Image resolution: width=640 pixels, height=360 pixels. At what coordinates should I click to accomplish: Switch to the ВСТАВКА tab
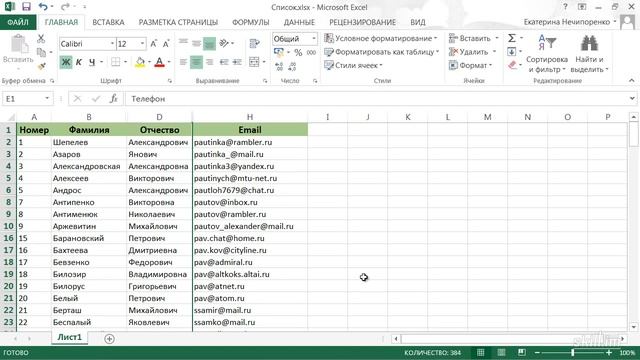point(108,22)
